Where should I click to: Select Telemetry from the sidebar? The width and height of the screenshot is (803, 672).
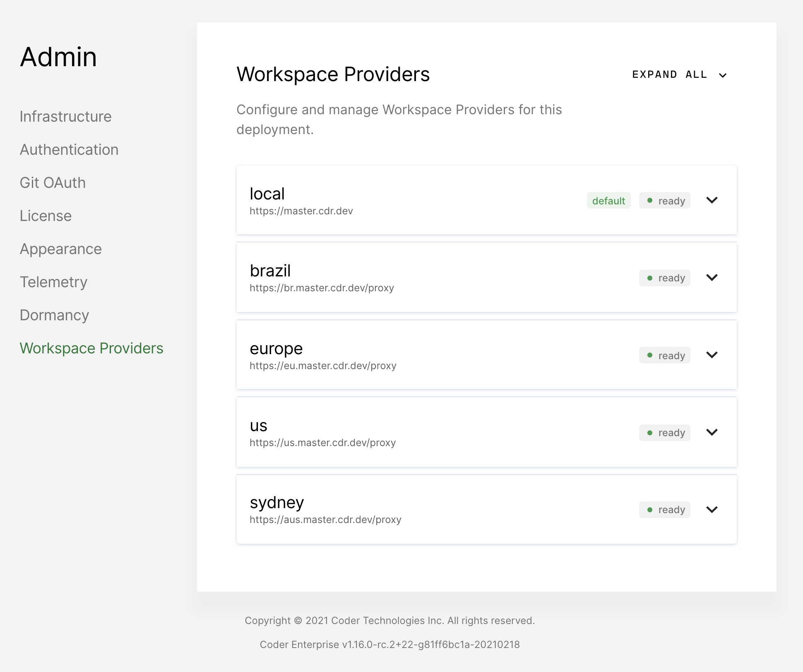(53, 282)
